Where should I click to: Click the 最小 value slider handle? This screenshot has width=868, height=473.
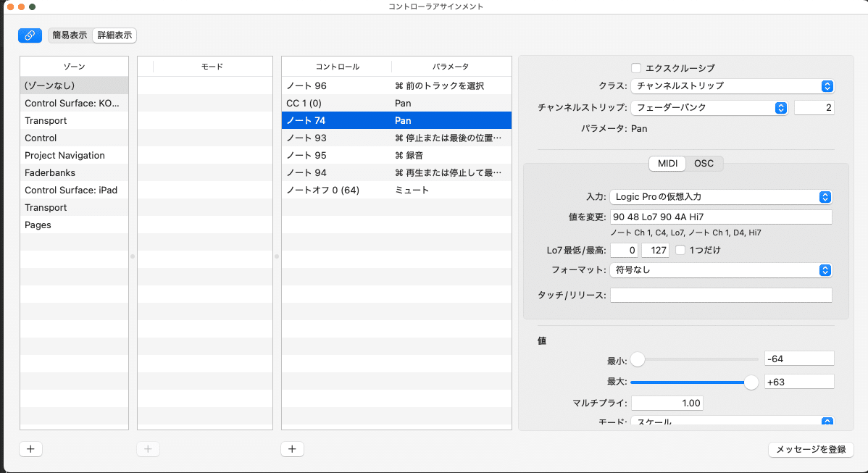(x=638, y=359)
